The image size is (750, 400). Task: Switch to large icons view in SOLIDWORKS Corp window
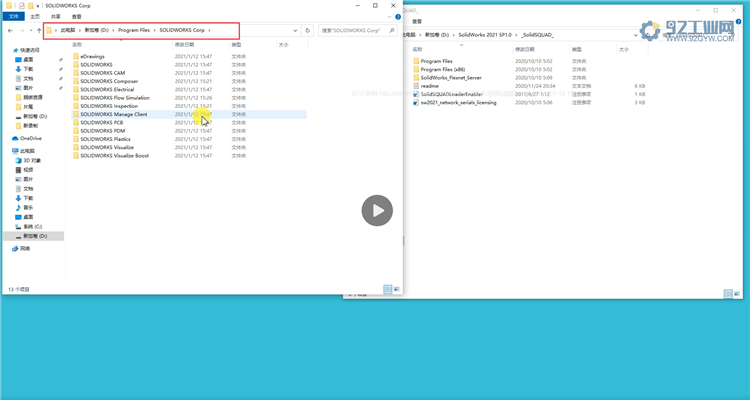pos(397,289)
